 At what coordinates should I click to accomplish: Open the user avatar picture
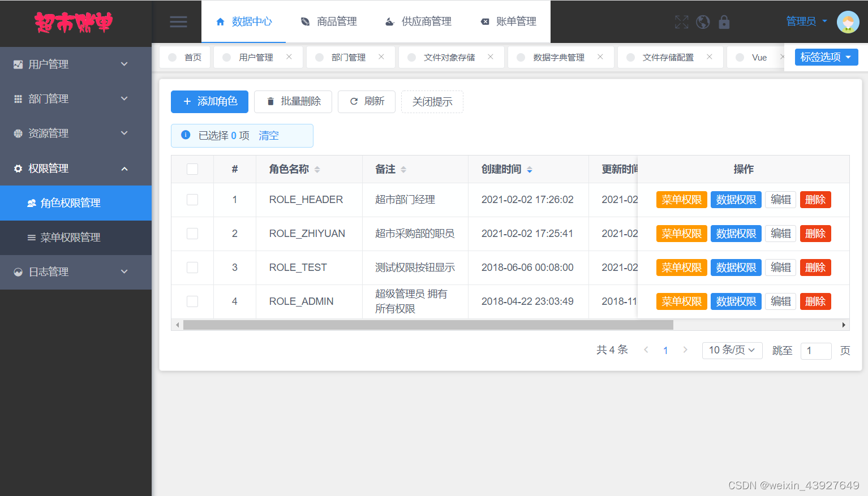click(x=848, y=22)
